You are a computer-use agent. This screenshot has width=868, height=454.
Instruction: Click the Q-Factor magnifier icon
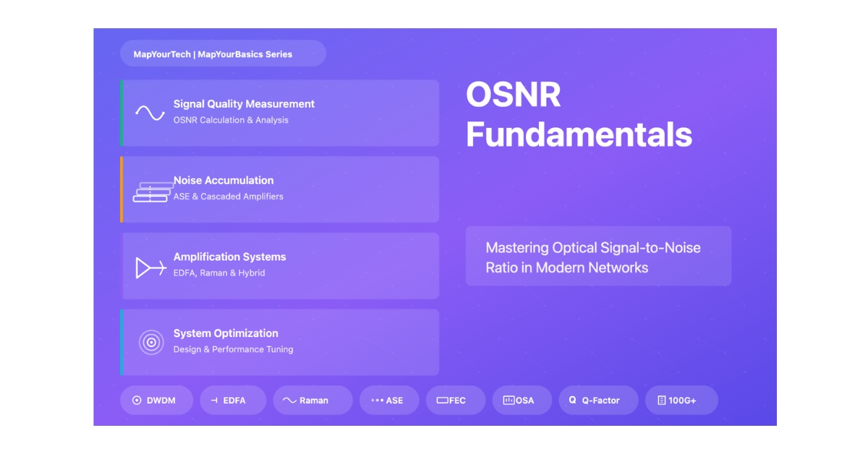tap(572, 401)
